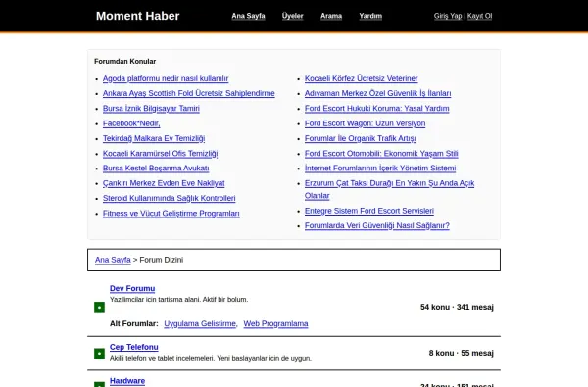Open Kocaeli Karamürsel Ofis Temizliği topic
Image resolution: width=588 pixels, height=387 pixels.
(160, 153)
